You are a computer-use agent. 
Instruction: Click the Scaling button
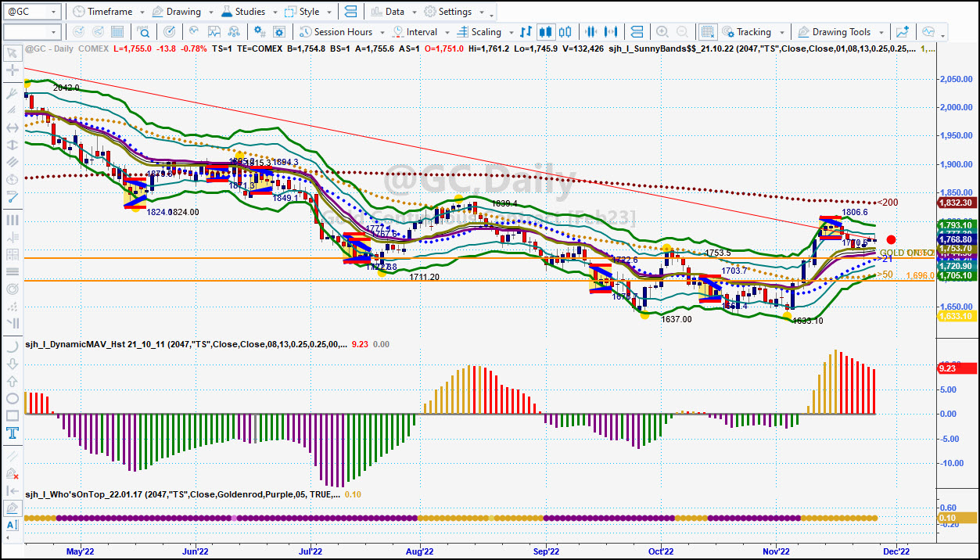point(478,32)
